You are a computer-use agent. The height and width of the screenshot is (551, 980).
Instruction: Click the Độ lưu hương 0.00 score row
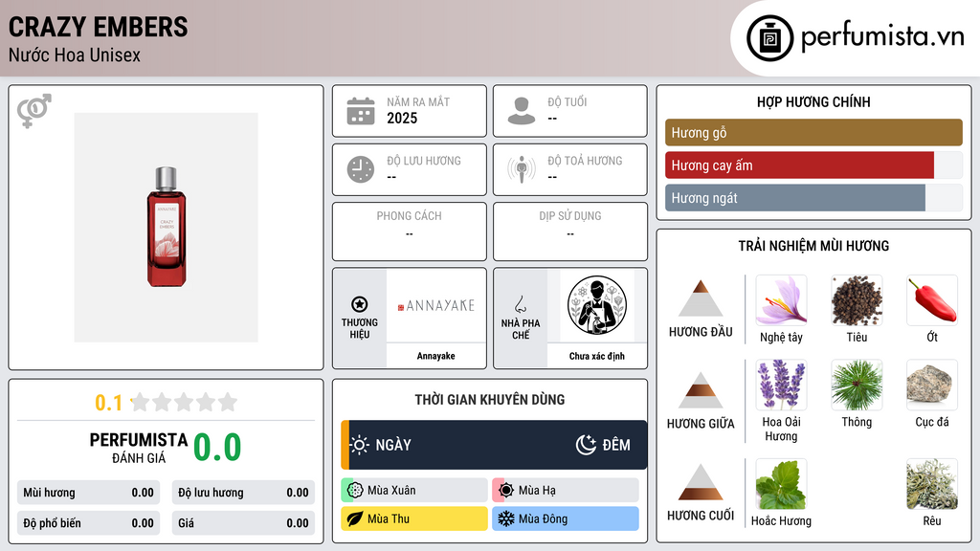click(243, 493)
